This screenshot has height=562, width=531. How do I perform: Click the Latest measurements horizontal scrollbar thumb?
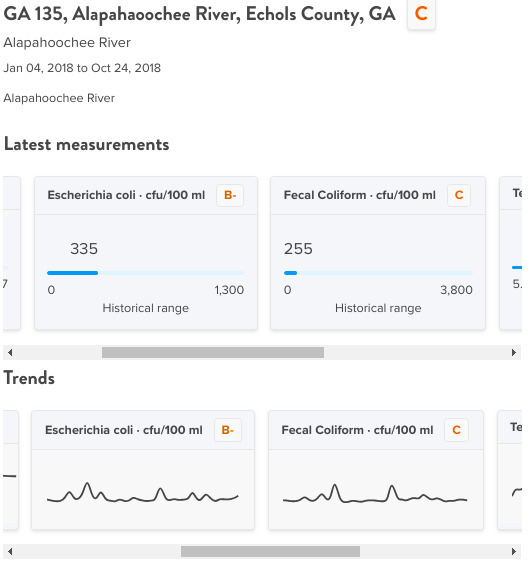[x=213, y=352]
